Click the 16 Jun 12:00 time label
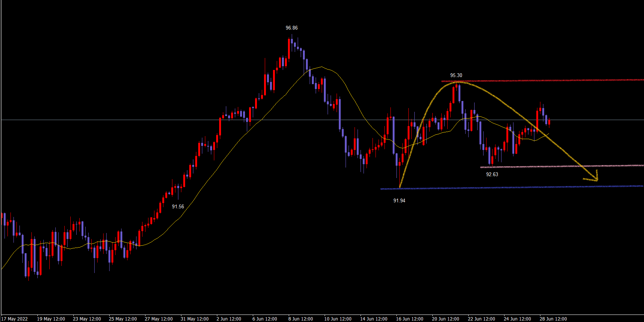Viewport: 644px width, 322px height. tap(410, 319)
